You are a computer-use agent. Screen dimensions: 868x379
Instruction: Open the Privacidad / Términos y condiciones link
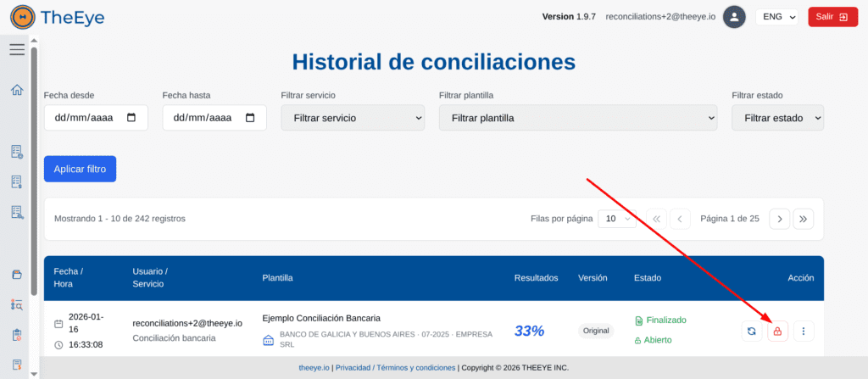tap(395, 368)
